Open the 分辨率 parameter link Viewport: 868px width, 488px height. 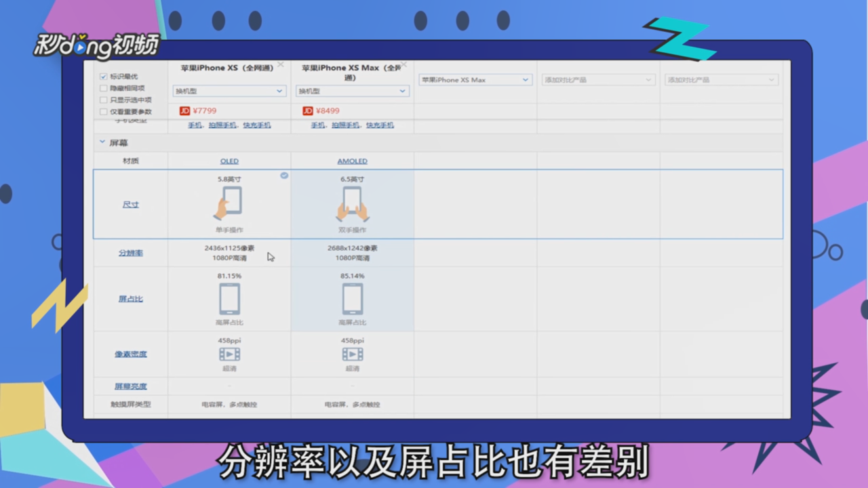coord(131,253)
